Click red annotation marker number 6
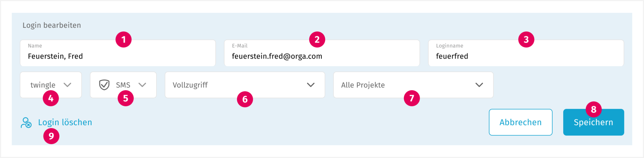The height and width of the screenshot is (158, 644). (245, 99)
